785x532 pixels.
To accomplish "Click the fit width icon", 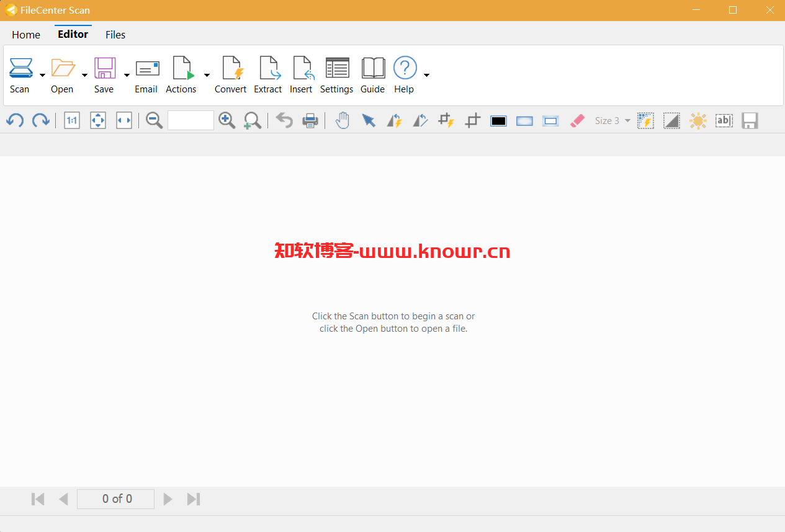I will (x=124, y=120).
